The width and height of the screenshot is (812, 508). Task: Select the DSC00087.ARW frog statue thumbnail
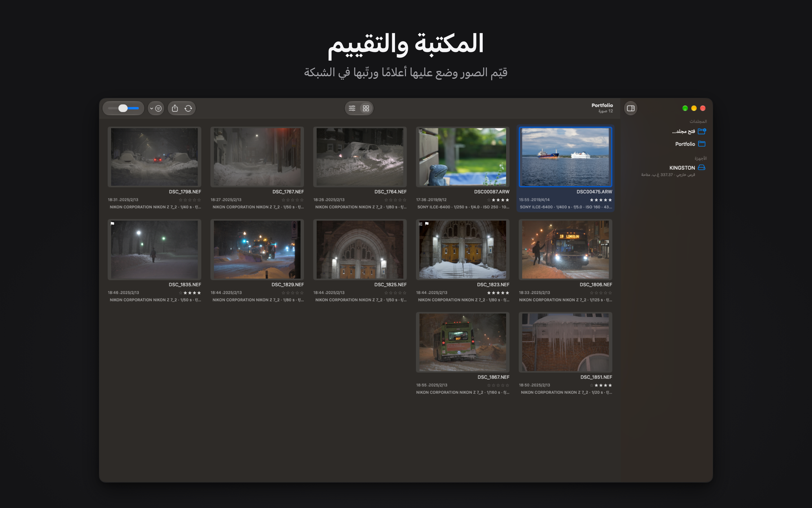tap(463, 157)
